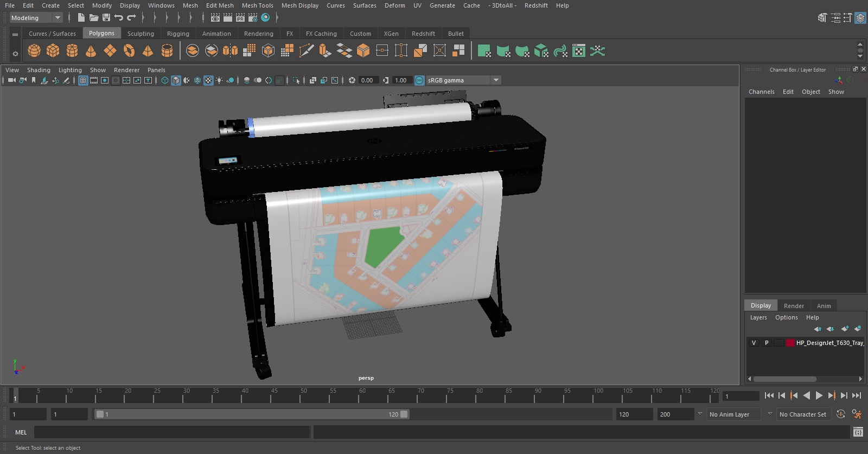868x454 pixels.
Task: Open Layer Editor Options menu
Action: [787, 317]
